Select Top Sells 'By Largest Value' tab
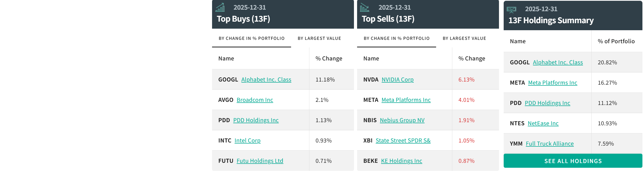Image resolution: width=644 pixels, height=174 pixels. point(464,39)
